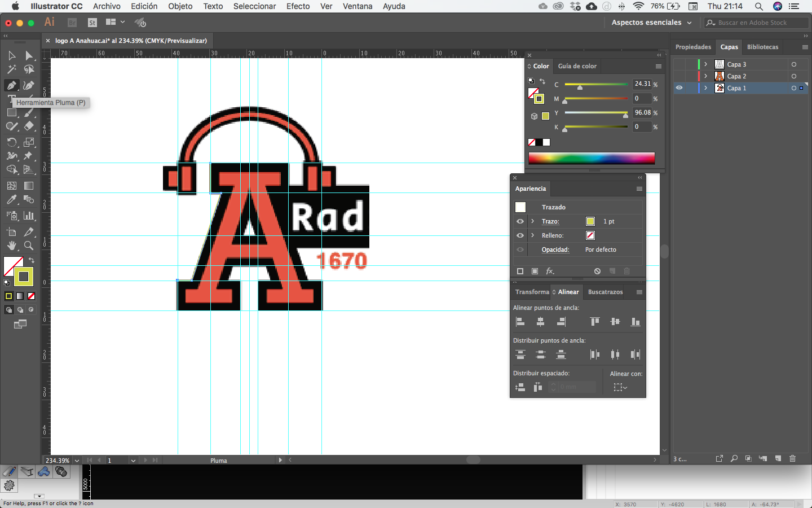Expand the Trazo row in Apariencia
Screen dimensions: 812x508
pyautogui.click(x=532, y=221)
